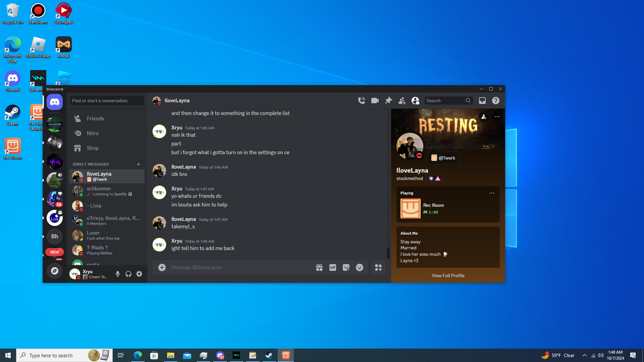Image resolution: width=644 pixels, height=362 pixels.
Task: Open the GIF picker
Action: [x=332, y=267]
